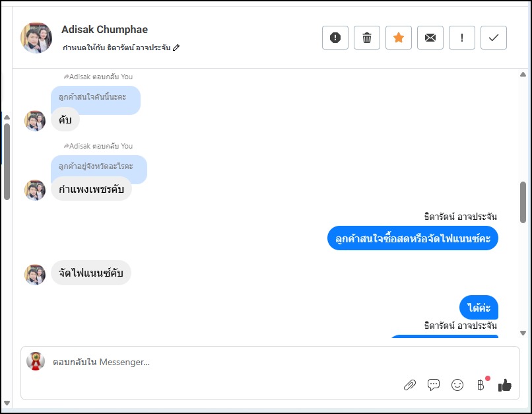Click the exclamation mark priority button
Image resolution: width=532 pixels, height=414 pixels.
pos(462,38)
